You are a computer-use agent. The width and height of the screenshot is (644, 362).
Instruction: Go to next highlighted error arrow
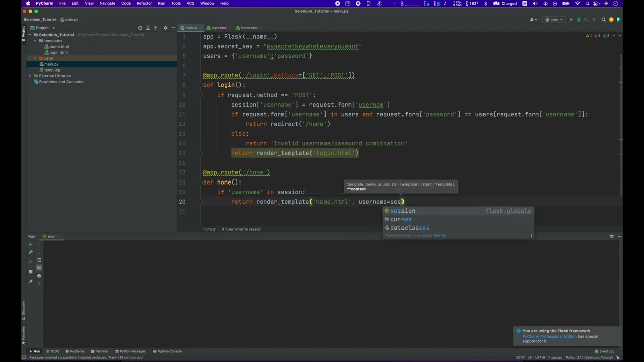619,36
